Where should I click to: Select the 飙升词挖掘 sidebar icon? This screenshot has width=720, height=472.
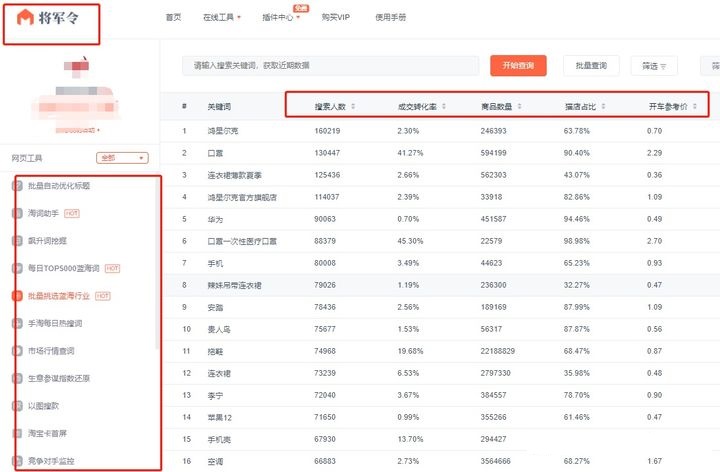pos(18,241)
